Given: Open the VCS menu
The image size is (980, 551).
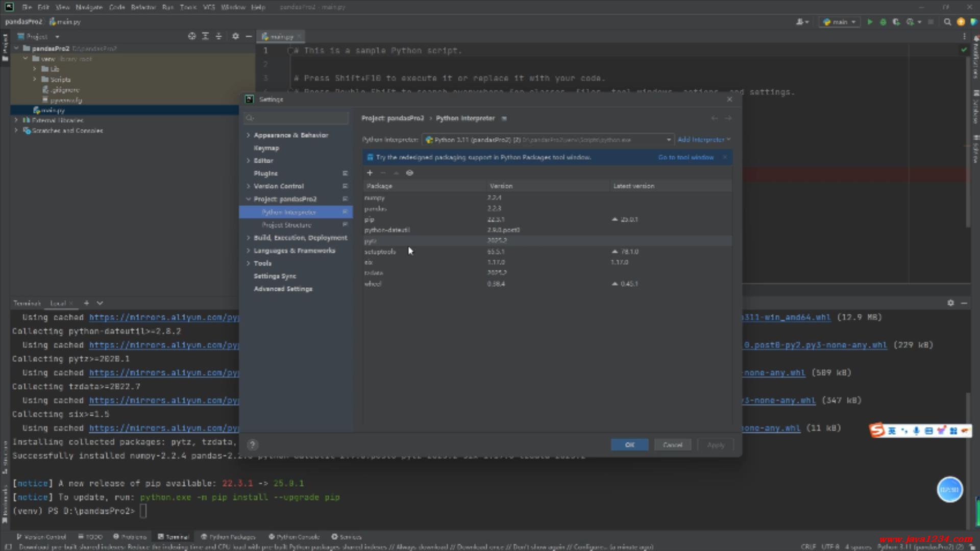Looking at the screenshot, I should pos(209,7).
